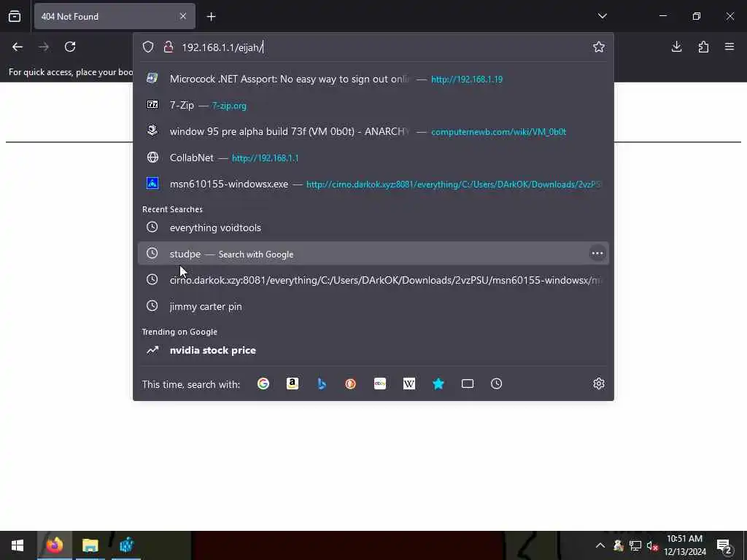The width and height of the screenshot is (747, 560).
Task: Select the 404 Not Found tab
Action: pyautogui.click(x=115, y=16)
